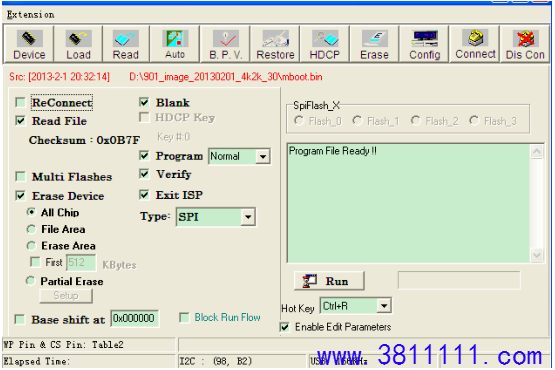Click the Load file icon
This screenshot has width=555, height=370.
[78, 44]
